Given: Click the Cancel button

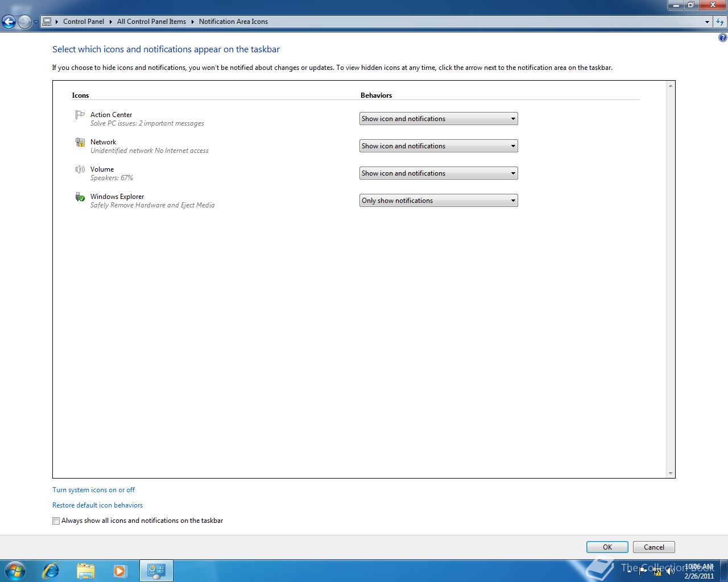Looking at the screenshot, I should click(654, 547).
